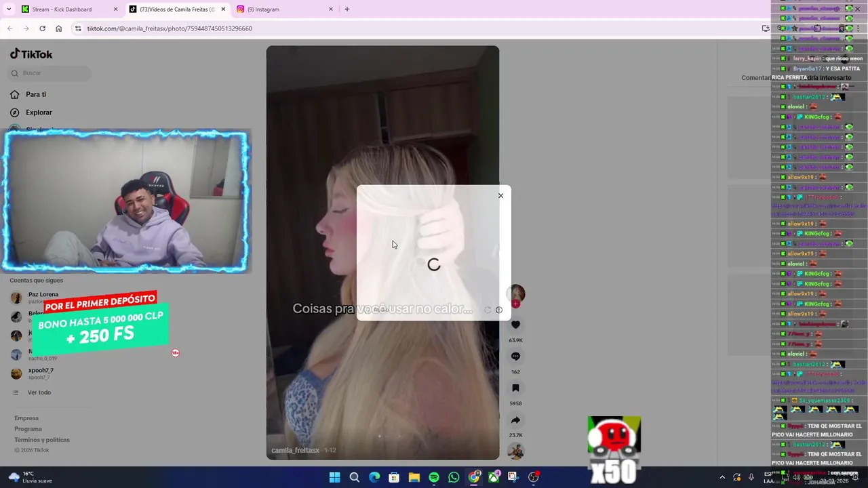868x488 pixels.
Task: Open OBS Studio from taskbar
Action: pos(534,477)
